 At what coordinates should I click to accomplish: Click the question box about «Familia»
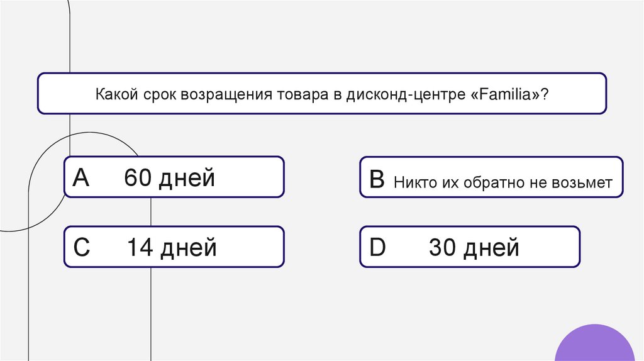pyautogui.click(x=322, y=93)
